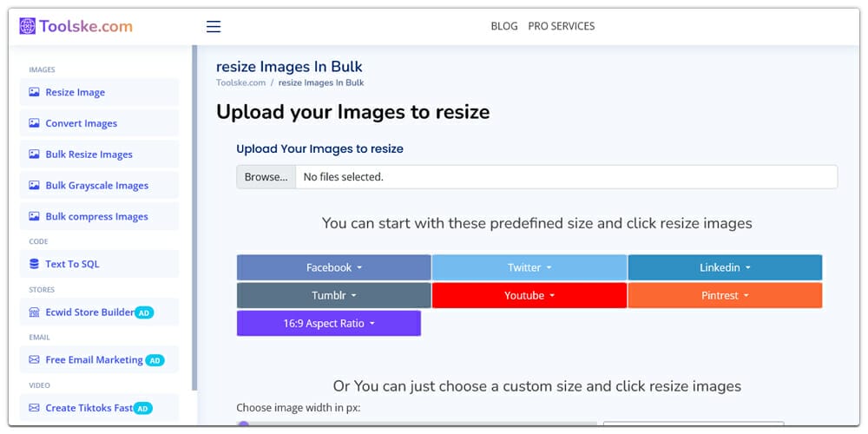This screenshot has width=868, height=434.
Task: Click the Free Email Marketing envelope icon
Action: [x=35, y=360]
